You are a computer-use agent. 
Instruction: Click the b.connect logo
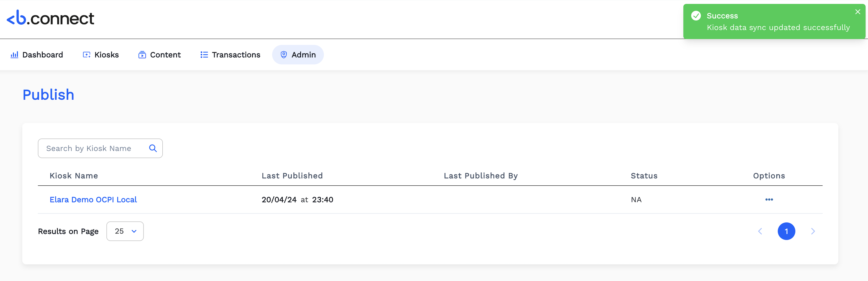coord(50,18)
